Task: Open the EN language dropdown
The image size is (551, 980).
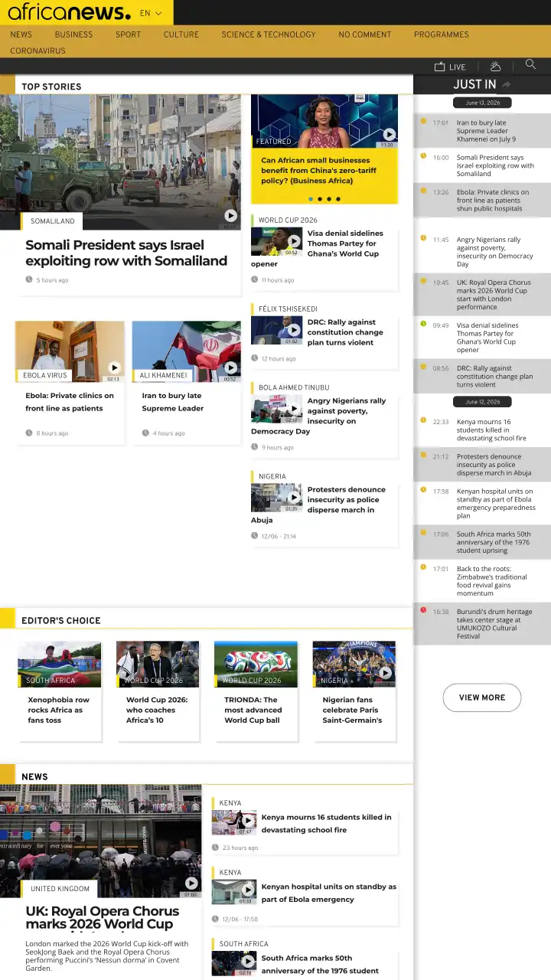Action: [151, 13]
